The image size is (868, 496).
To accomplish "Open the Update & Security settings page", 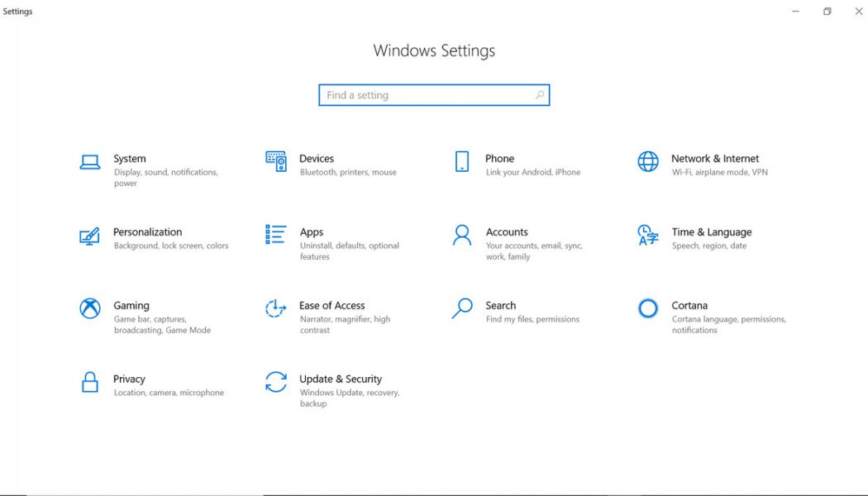I will click(x=341, y=379).
